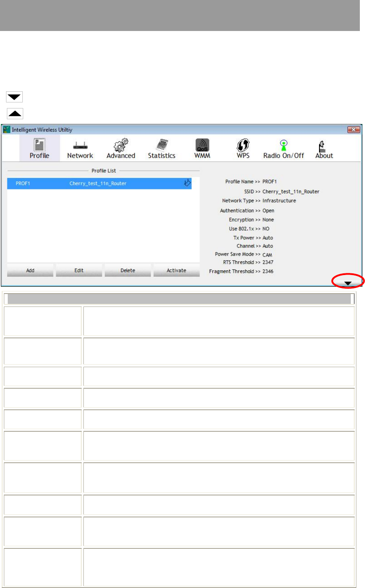365x588 pixels.
Task: Click the Power Save Mode value CAM
Action: [x=267, y=255]
